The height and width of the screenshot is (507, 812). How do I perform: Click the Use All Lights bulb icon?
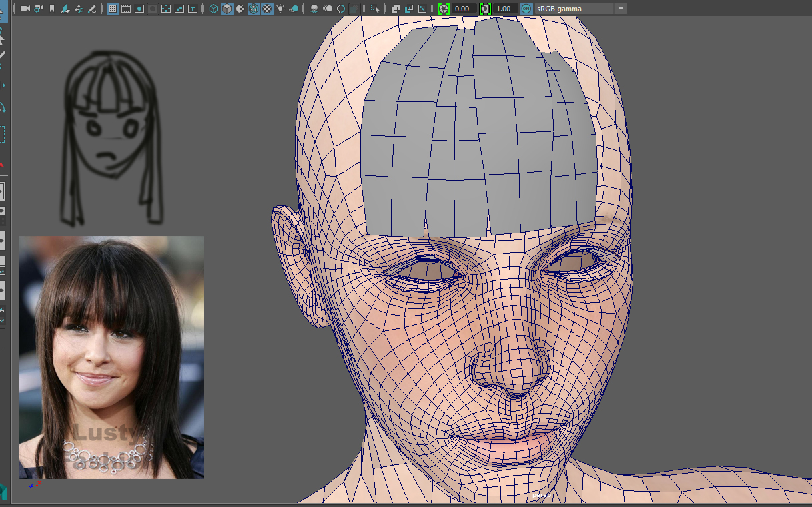coord(281,9)
